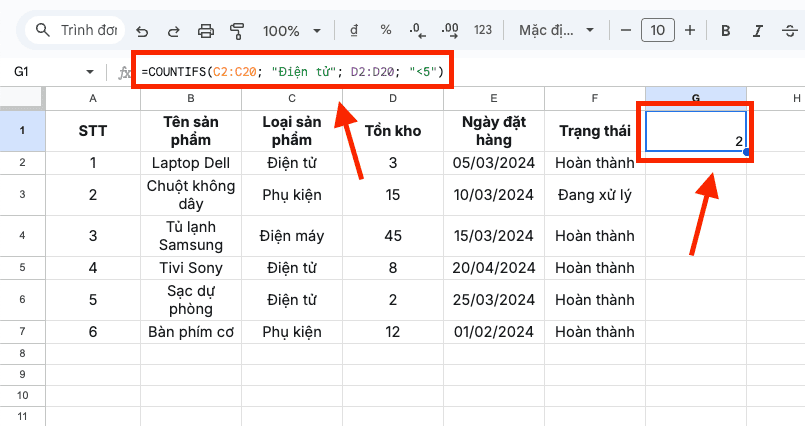Click the stock value 12 cell
This screenshot has height=426, width=805.
(x=393, y=332)
